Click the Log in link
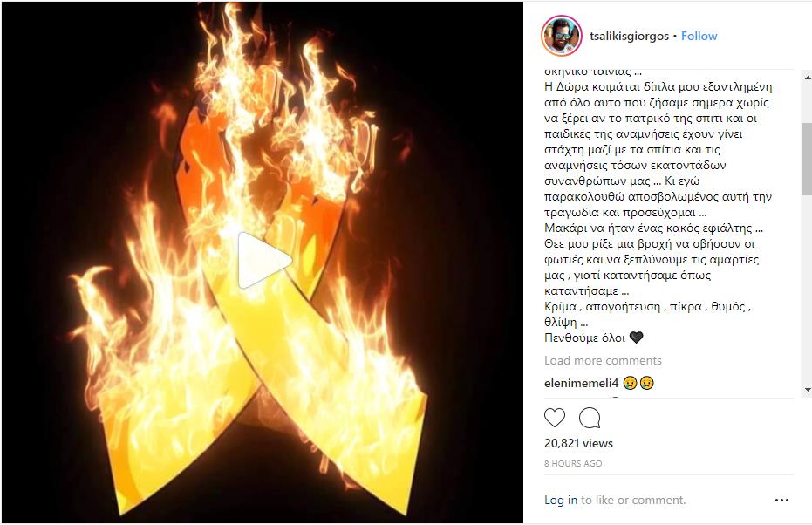The width and height of the screenshot is (812, 525). coord(560,501)
